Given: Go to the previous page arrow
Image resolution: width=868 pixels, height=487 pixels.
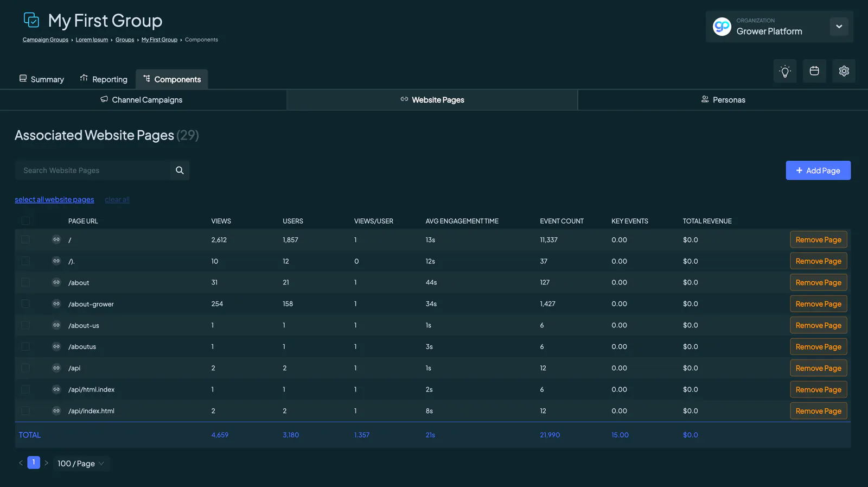Looking at the screenshot, I should [x=21, y=463].
